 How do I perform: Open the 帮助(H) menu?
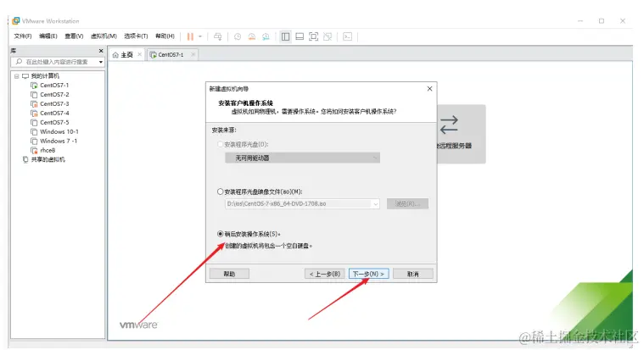point(165,36)
